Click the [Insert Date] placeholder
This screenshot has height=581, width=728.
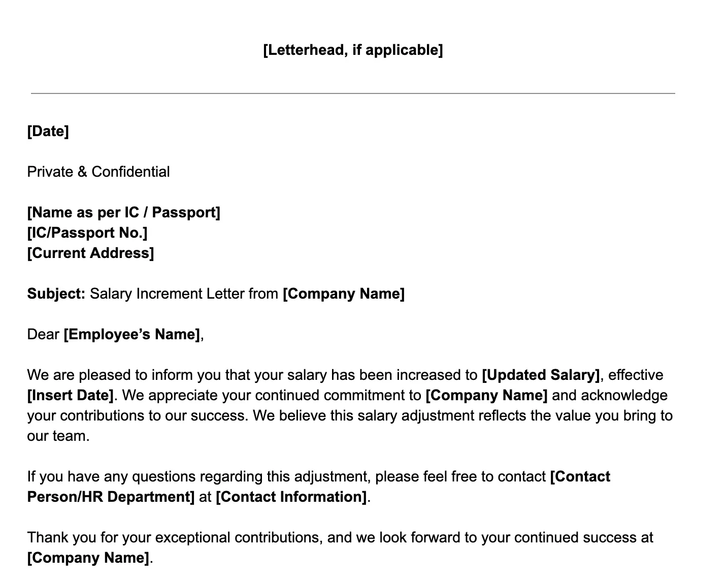click(71, 395)
